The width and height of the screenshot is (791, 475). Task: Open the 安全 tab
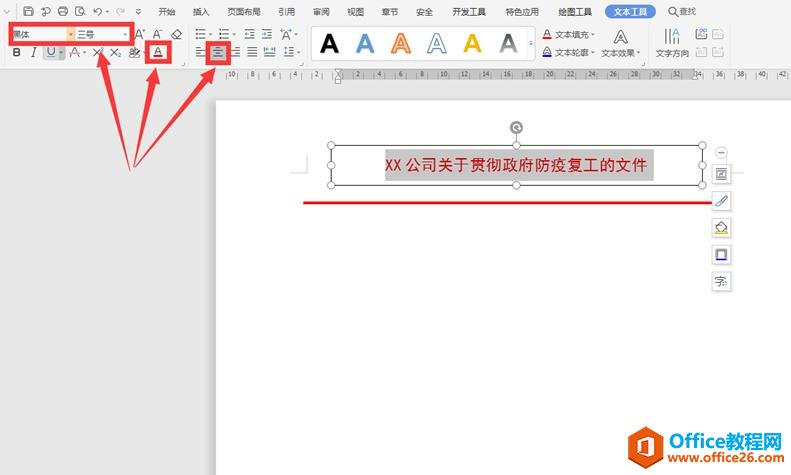pyautogui.click(x=424, y=12)
